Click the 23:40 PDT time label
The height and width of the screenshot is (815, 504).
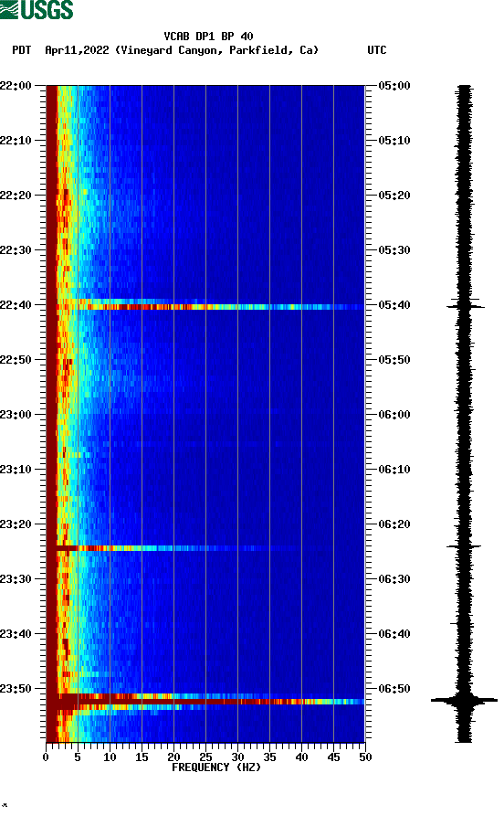(x=16, y=634)
